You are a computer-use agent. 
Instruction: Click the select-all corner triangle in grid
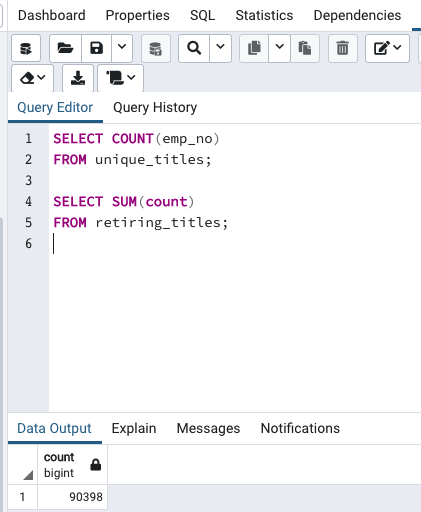click(28, 475)
